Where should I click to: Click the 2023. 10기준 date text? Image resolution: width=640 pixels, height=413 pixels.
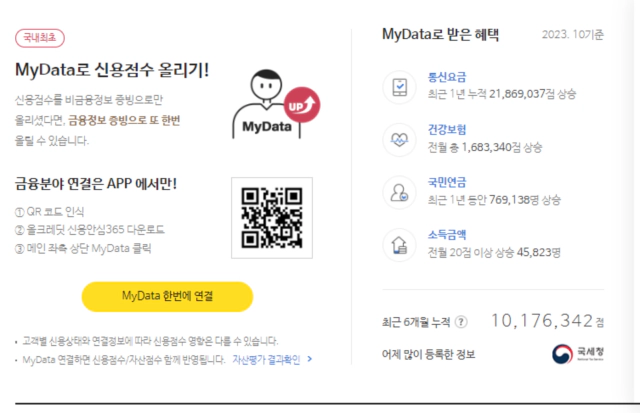tap(573, 35)
